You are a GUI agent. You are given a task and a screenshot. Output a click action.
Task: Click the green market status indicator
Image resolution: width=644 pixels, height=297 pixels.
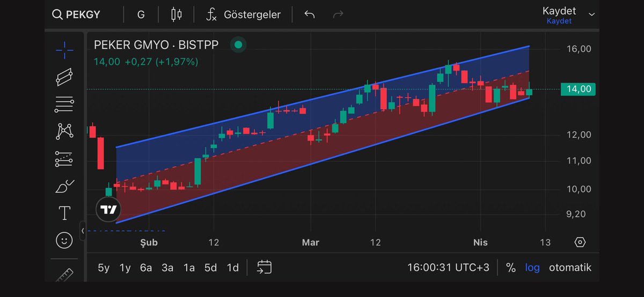pyautogui.click(x=238, y=45)
